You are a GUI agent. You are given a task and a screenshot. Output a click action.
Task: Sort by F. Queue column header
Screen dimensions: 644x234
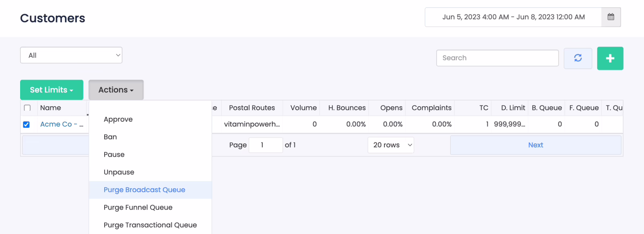584,108
